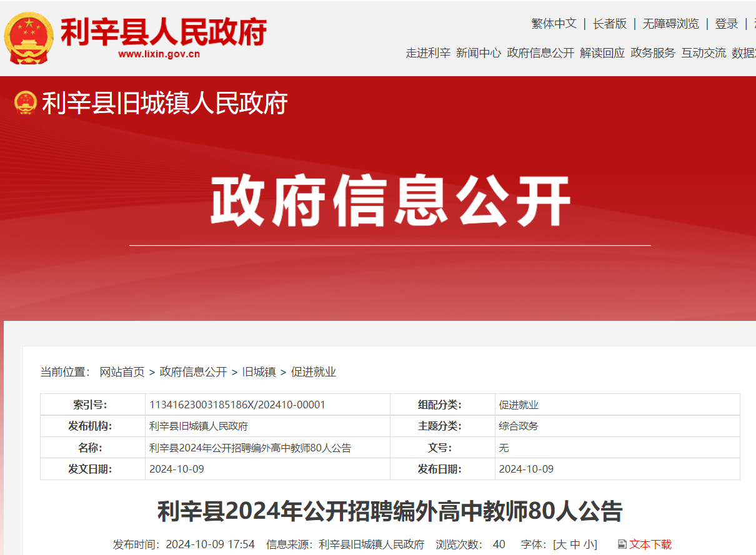Switch to 繁体中文 version

pos(554,24)
